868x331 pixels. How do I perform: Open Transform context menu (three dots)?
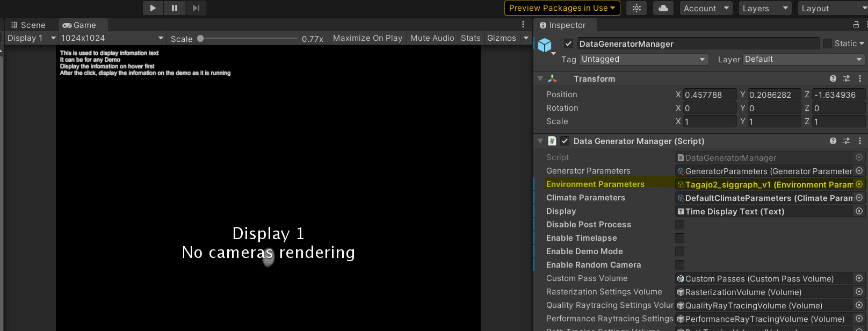pyautogui.click(x=860, y=78)
